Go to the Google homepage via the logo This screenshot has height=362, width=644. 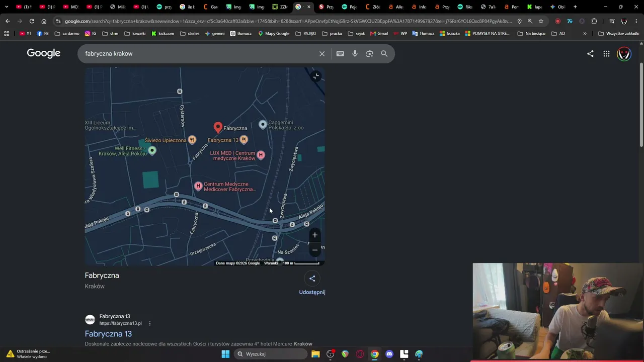tap(44, 53)
